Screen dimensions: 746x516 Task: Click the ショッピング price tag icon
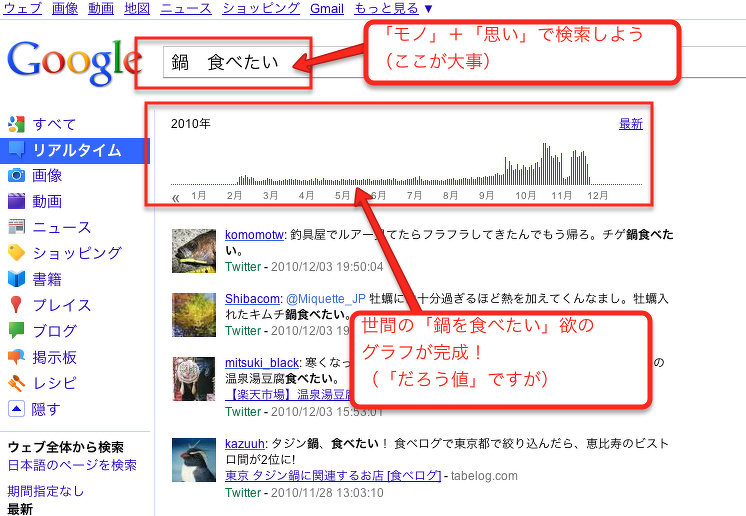(x=16, y=253)
